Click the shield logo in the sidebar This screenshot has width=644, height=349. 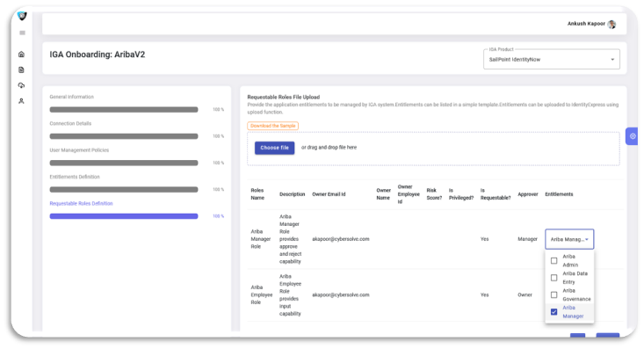tap(22, 16)
